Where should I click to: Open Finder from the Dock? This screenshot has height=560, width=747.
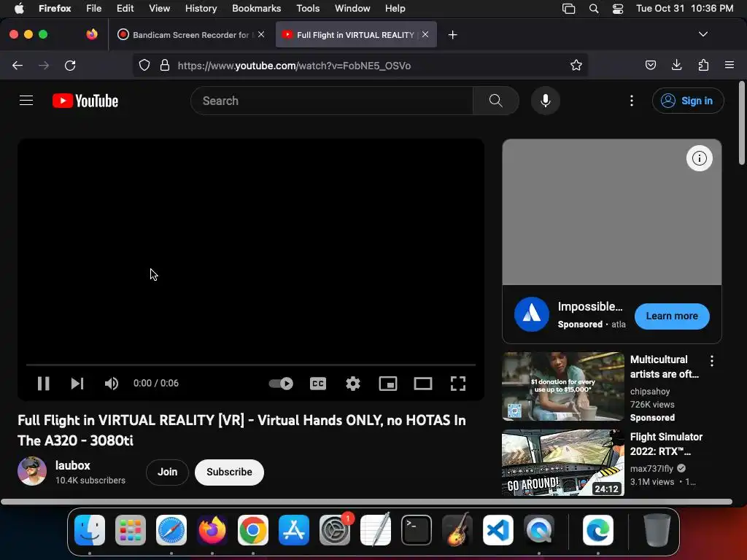pos(90,530)
